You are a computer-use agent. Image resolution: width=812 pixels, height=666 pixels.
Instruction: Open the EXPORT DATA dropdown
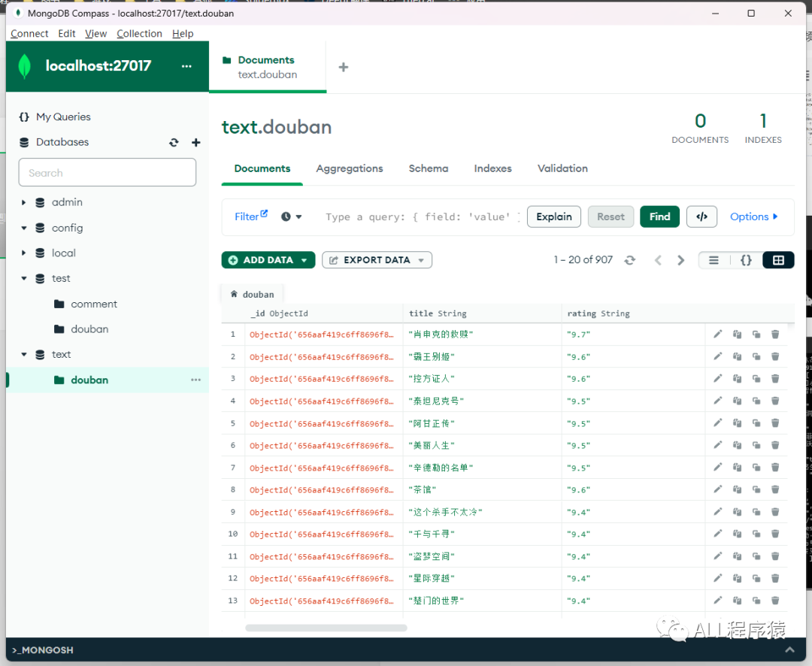coord(377,260)
